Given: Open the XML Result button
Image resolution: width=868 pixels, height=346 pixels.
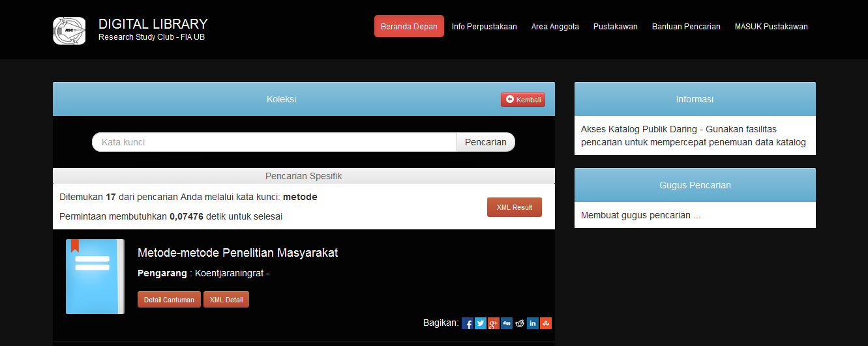Looking at the screenshot, I should [x=514, y=207].
